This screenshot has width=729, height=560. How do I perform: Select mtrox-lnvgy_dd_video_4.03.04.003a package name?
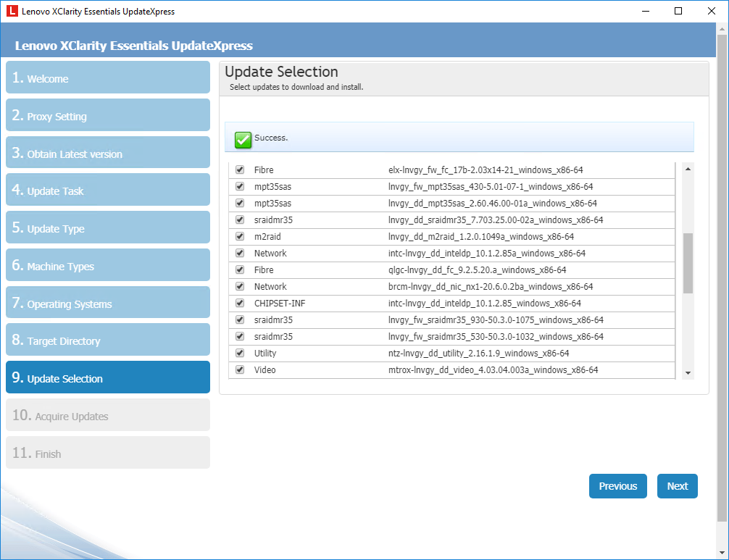click(x=493, y=369)
